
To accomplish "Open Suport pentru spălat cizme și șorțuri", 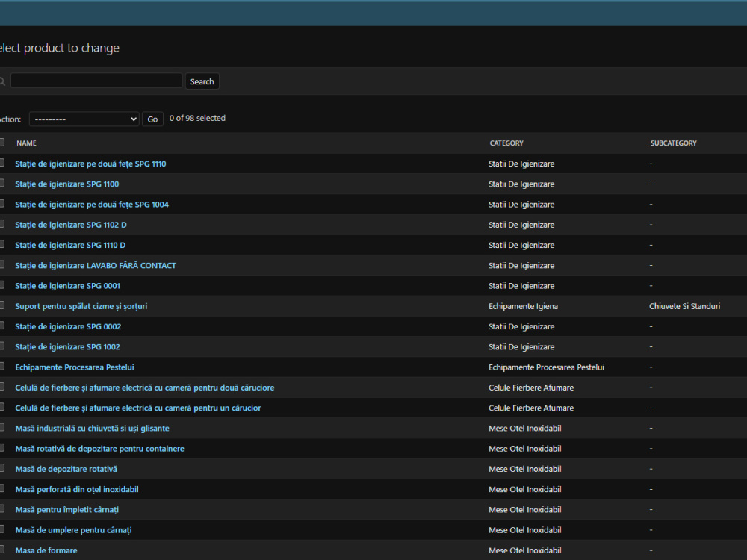I will [x=81, y=306].
